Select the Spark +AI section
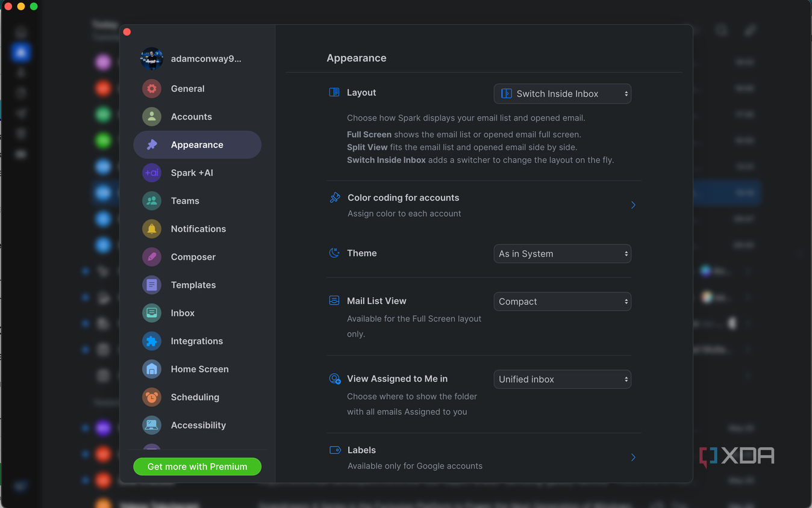Viewport: 812px width, 508px height. pos(198,173)
